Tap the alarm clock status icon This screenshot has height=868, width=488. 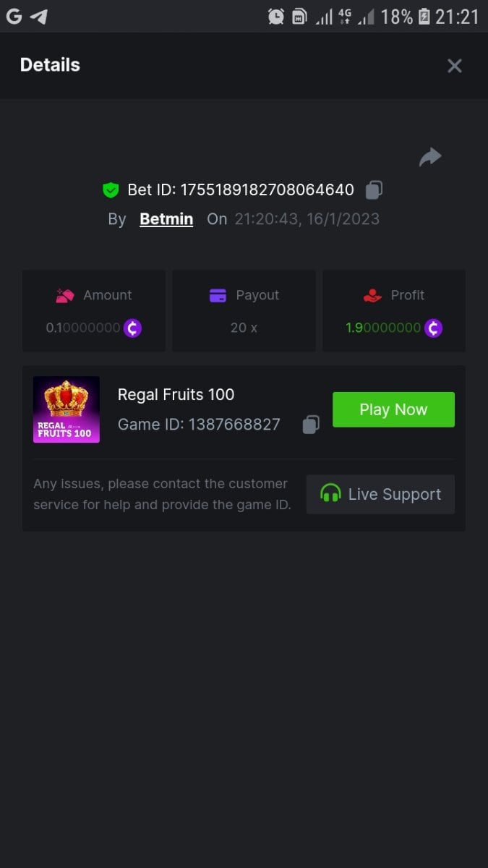275,16
